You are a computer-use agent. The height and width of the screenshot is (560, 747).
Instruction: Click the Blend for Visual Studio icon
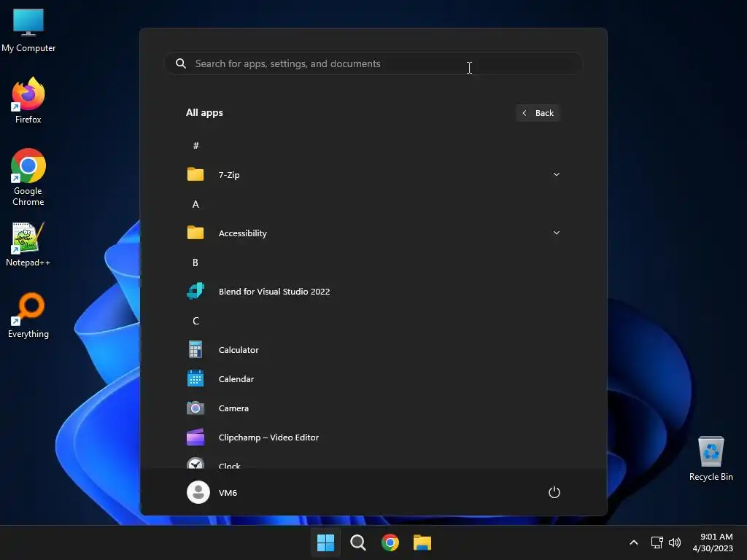(x=196, y=291)
